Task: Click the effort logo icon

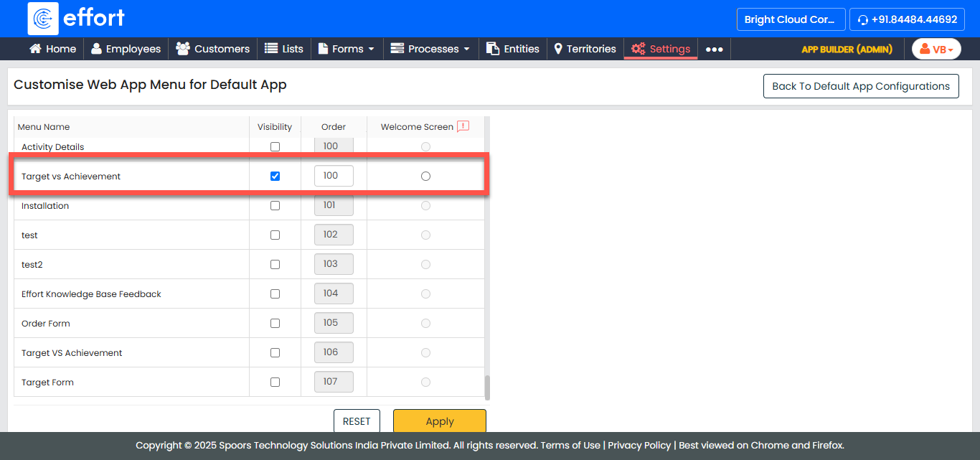Action: pyautogui.click(x=43, y=19)
